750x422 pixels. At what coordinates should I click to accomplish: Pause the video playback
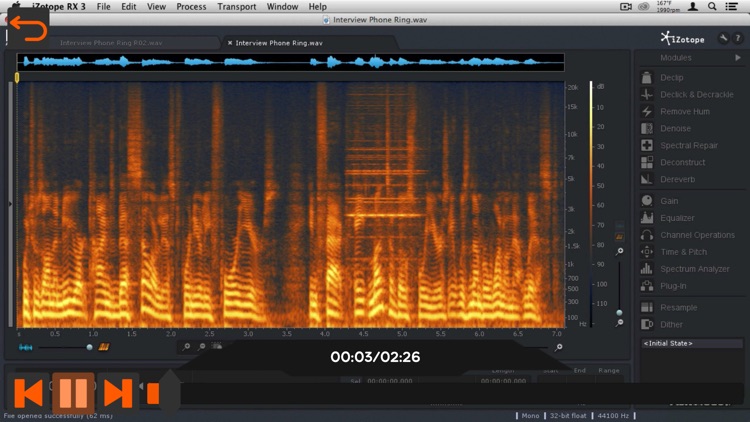point(73,393)
